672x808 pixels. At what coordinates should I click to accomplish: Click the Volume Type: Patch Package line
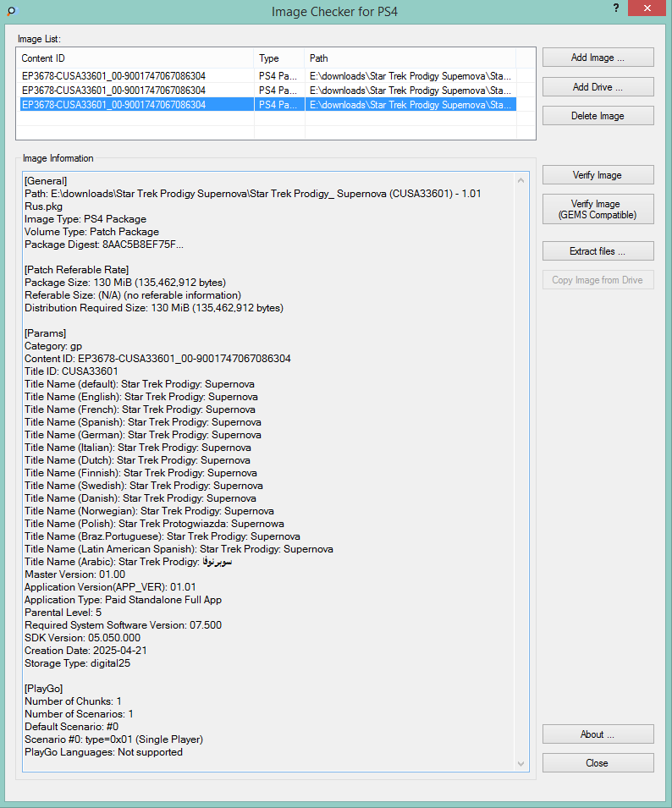point(91,232)
